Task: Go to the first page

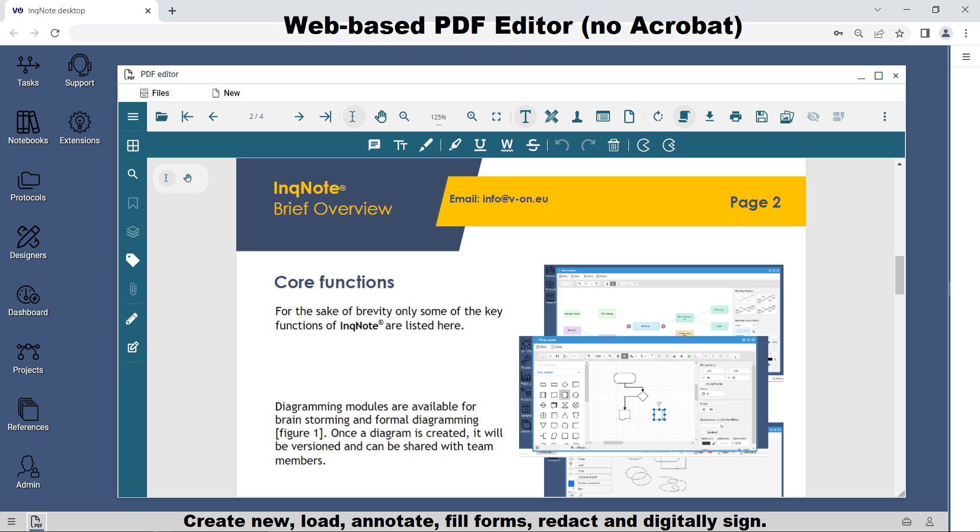Action: (187, 117)
